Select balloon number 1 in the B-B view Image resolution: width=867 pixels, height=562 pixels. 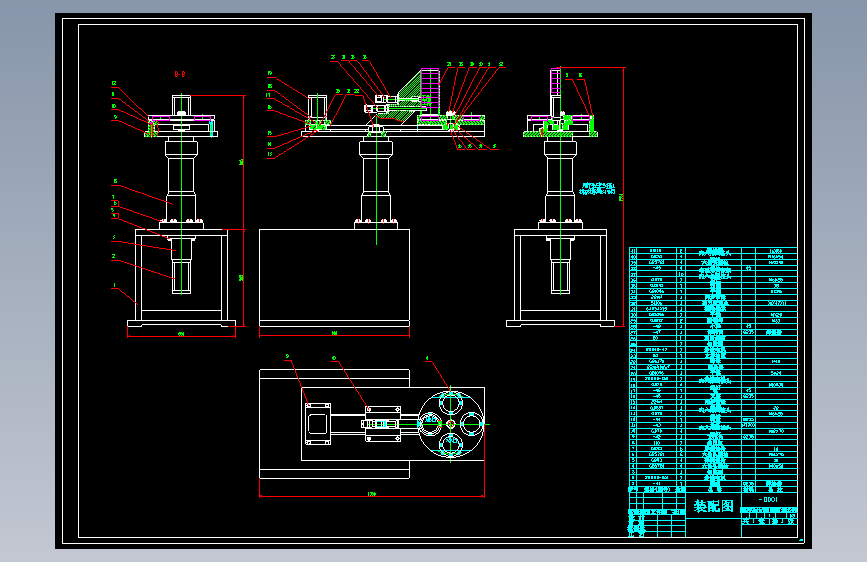click(114, 286)
